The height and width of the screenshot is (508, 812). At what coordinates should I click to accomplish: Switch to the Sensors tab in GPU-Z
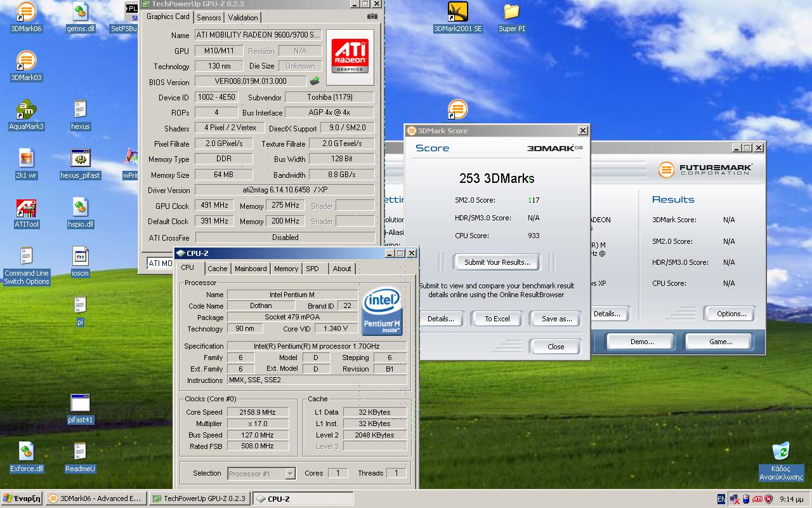(x=209, y=18)
